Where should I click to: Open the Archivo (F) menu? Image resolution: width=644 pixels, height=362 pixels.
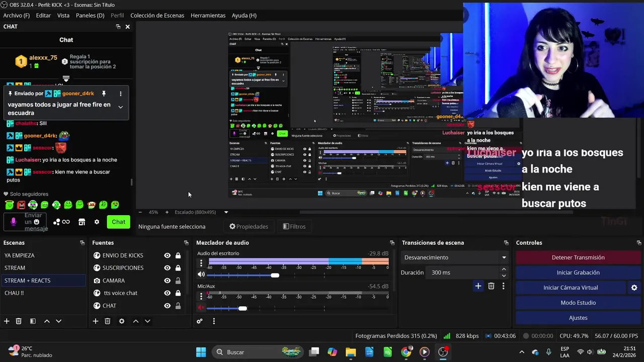17,16
